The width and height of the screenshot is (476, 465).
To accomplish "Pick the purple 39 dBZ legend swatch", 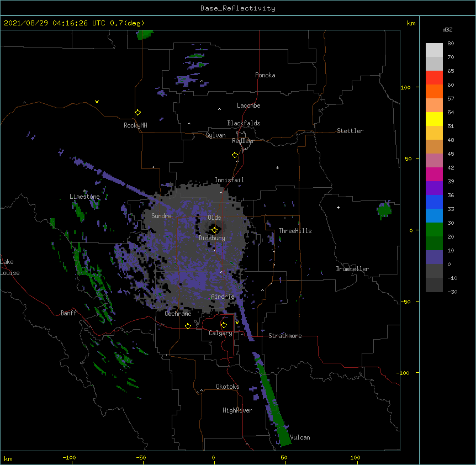I will pos(434,188).
